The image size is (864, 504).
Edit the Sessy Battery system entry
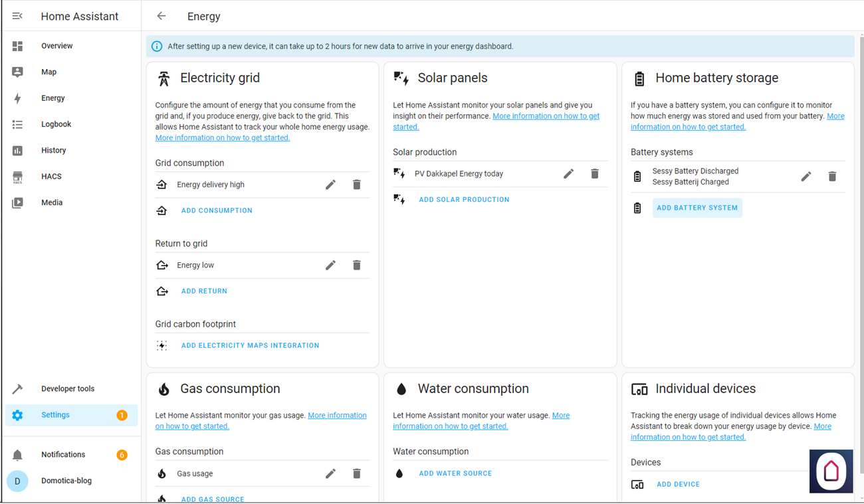tap(806, 177)
